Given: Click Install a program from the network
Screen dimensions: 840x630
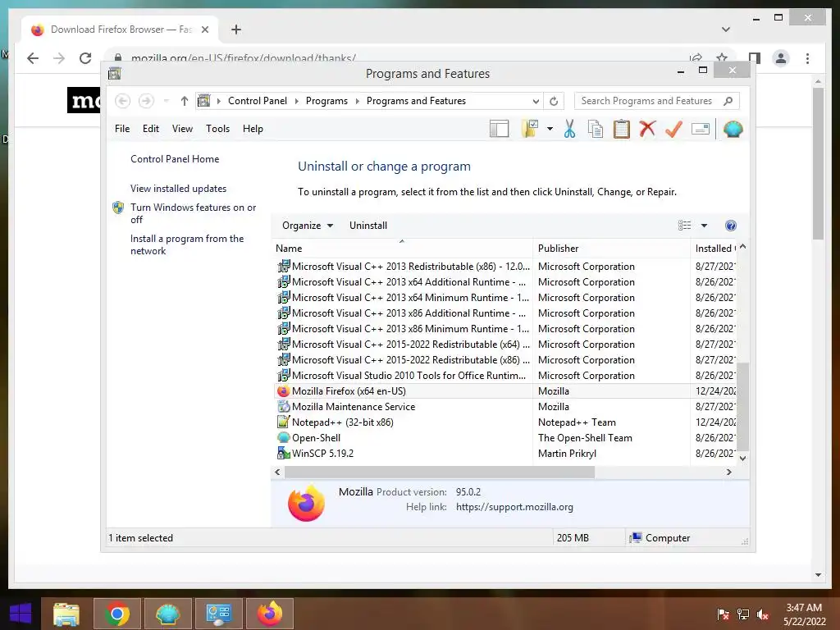Looking at the screenshot, I should point(186,244).
